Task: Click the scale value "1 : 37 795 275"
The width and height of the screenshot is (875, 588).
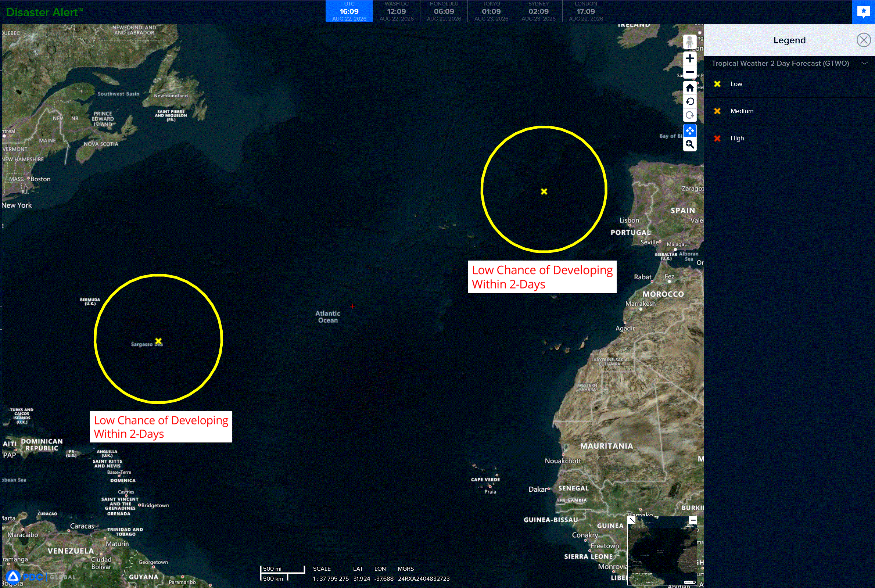Action: [x=331, y=578]
